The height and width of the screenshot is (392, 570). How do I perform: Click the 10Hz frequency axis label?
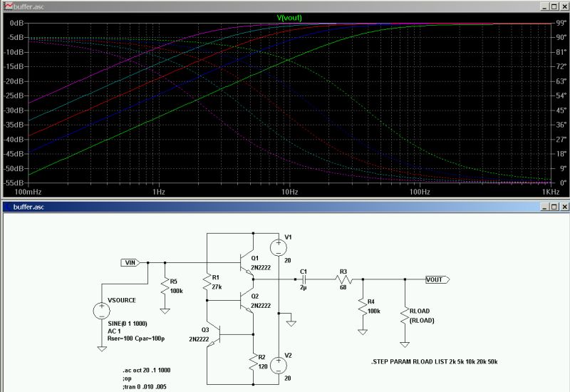tap(290, 192)
